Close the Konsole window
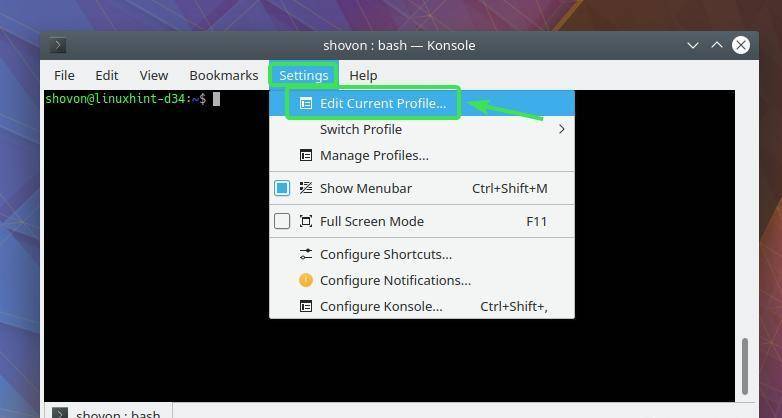 click(741, 45)
